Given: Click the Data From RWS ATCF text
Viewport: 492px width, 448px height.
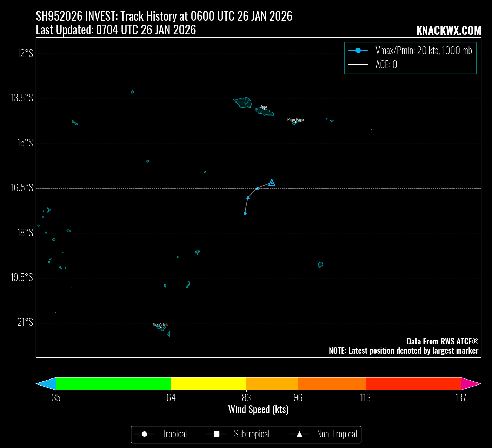Looking at the screenshot, I should (442, 341).
